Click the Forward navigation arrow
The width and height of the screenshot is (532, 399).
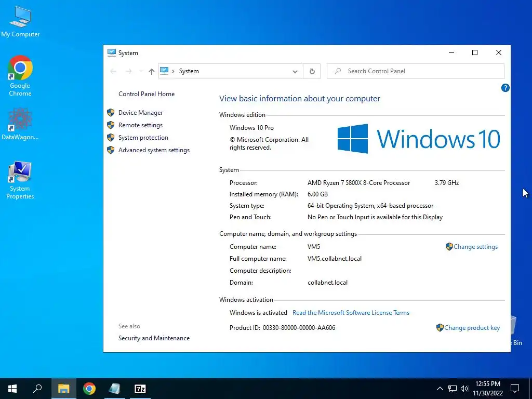pyautogui.click(x=129, y=71)
